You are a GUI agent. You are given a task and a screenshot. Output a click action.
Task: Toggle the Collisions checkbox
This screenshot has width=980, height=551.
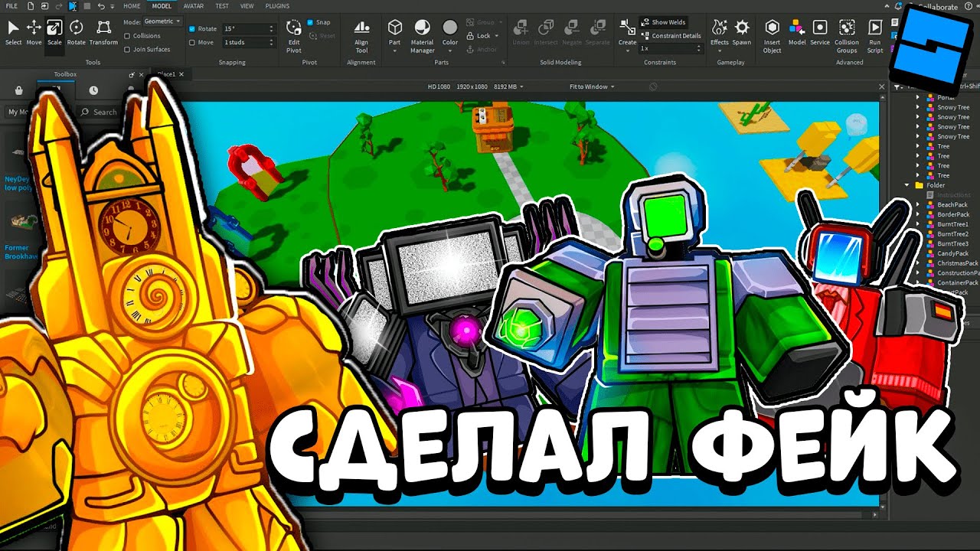pos(127,35)
